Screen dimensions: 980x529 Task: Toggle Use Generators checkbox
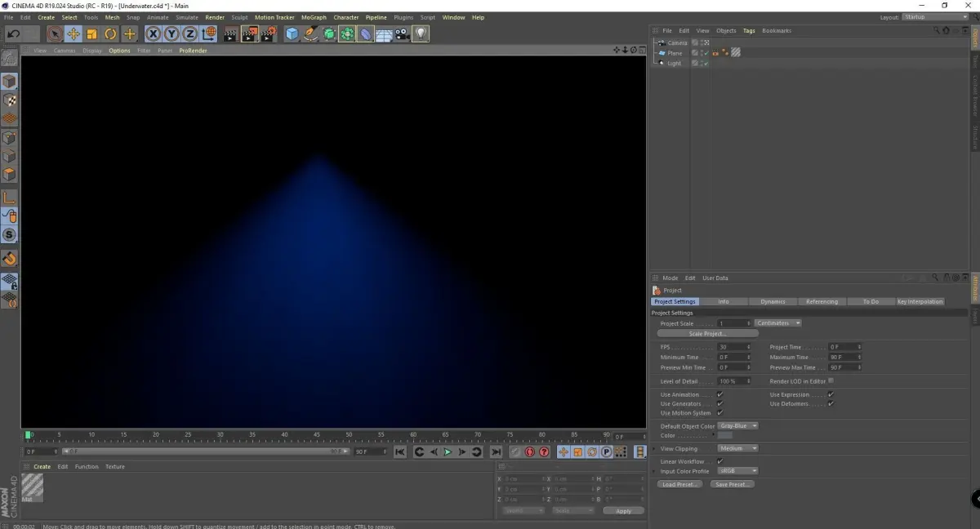click(x=719, y=403)
